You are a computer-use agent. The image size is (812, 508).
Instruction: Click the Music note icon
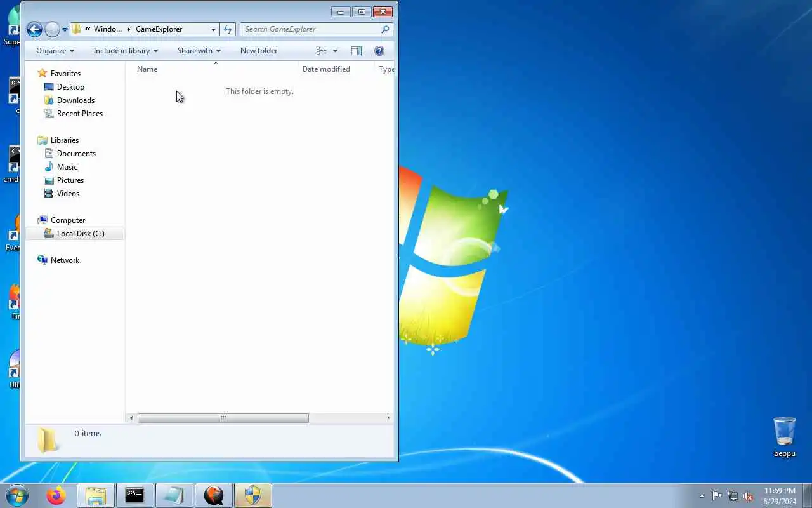49,167
